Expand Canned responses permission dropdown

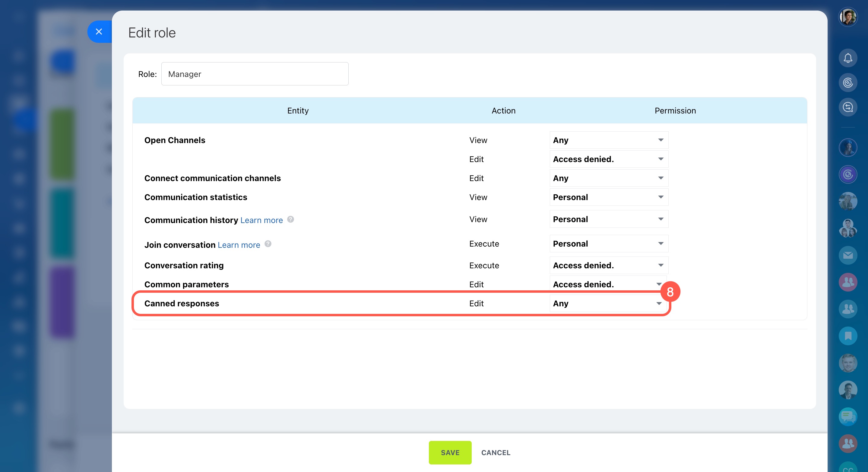tap(607, 303)
